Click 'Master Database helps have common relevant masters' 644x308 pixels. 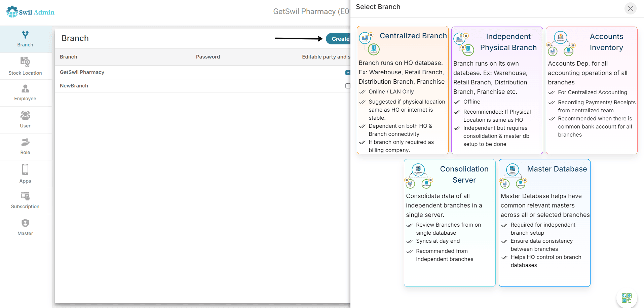coord(545,205)
